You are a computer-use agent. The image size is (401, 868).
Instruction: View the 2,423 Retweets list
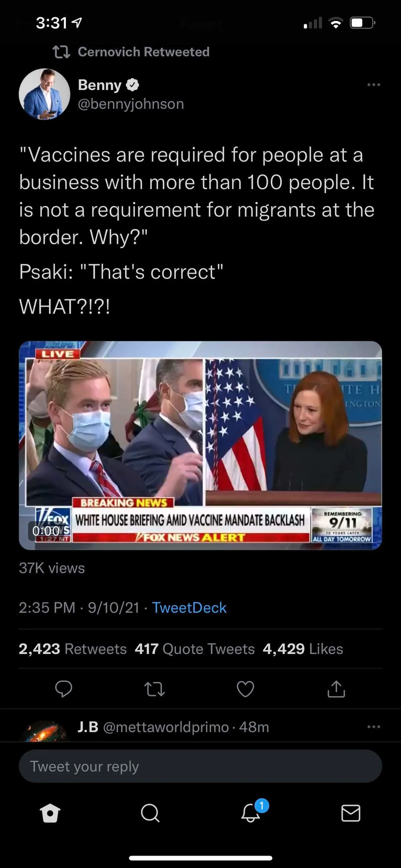pyautogui.click(x=73, y=649)
